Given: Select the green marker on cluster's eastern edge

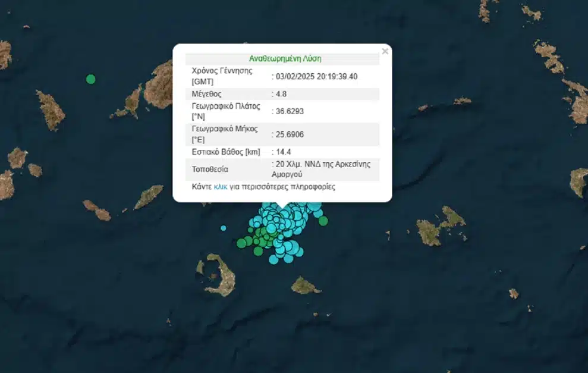Looking at the screenshot, I should click(323, 221).
